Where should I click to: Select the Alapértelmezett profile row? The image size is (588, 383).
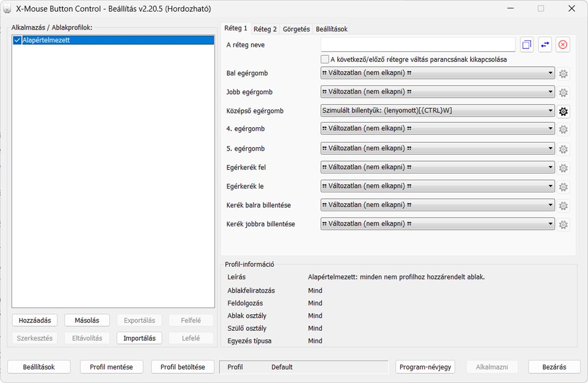pos(113,40)
